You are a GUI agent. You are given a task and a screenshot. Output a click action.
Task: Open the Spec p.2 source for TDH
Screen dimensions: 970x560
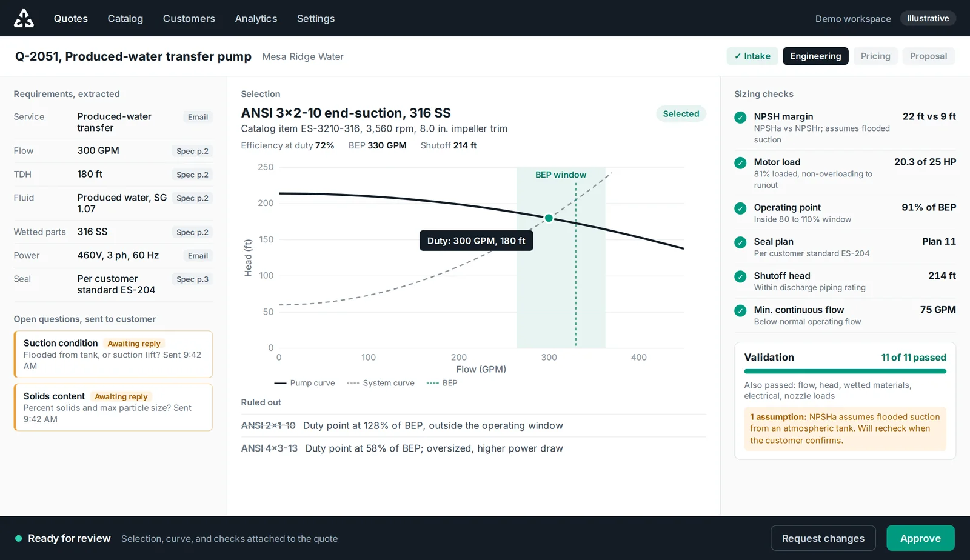click(x=192, y=175)
